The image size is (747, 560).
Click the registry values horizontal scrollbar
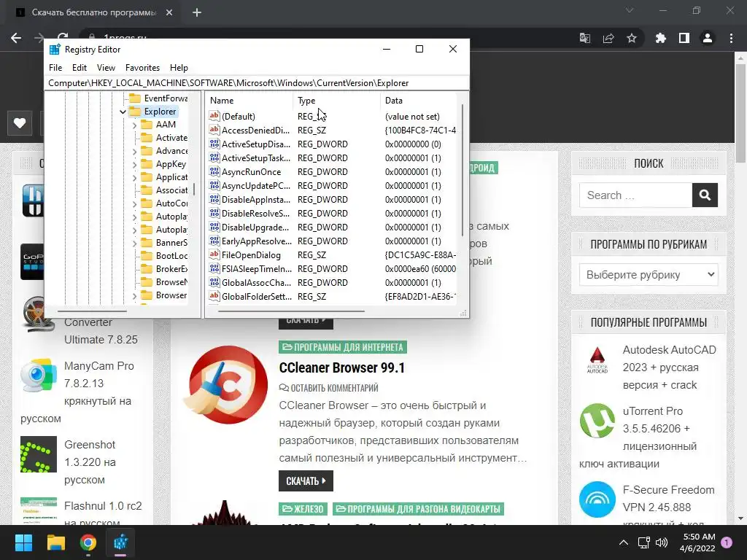pyautogui.click(x=290, y=311)
